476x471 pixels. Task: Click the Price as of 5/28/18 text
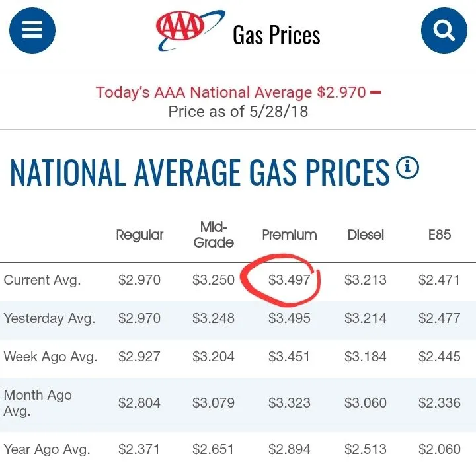click(x=238, y=111)
